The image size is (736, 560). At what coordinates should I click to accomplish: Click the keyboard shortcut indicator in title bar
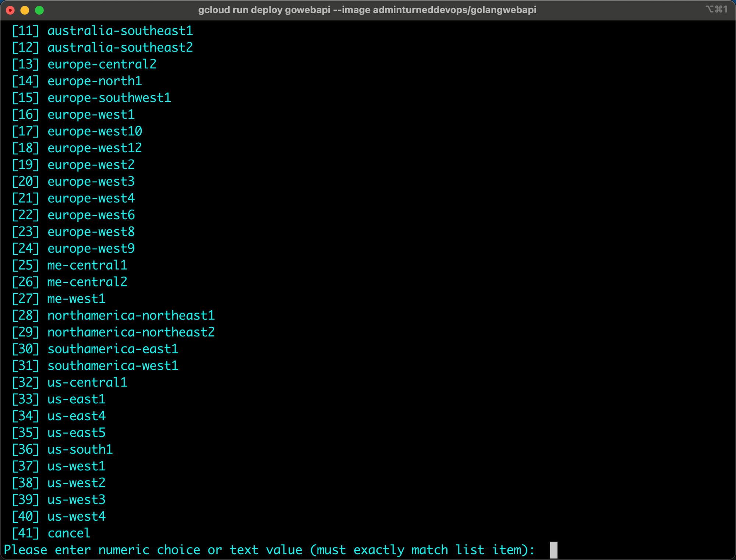pyautogui.click(x=716, y=10)
